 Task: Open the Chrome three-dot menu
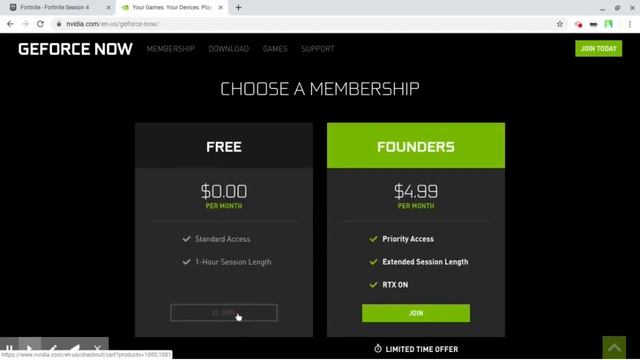pos(630,24)
